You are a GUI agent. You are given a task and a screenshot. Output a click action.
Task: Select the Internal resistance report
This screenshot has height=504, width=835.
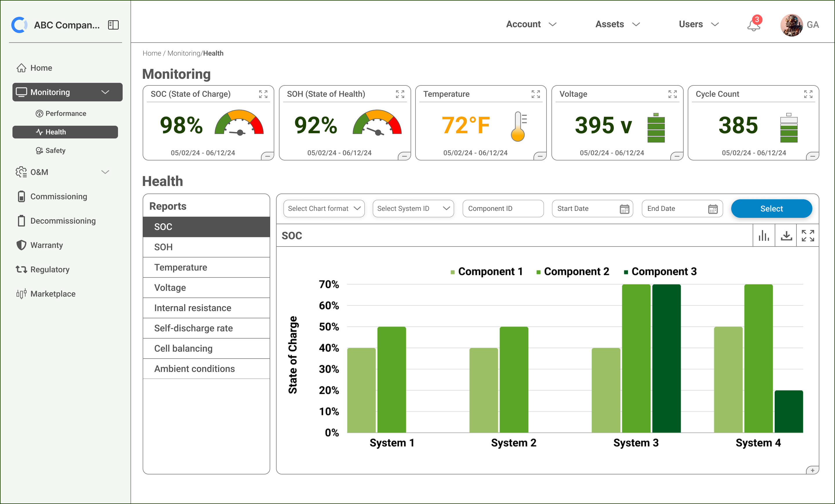click(x=206, y=308)
